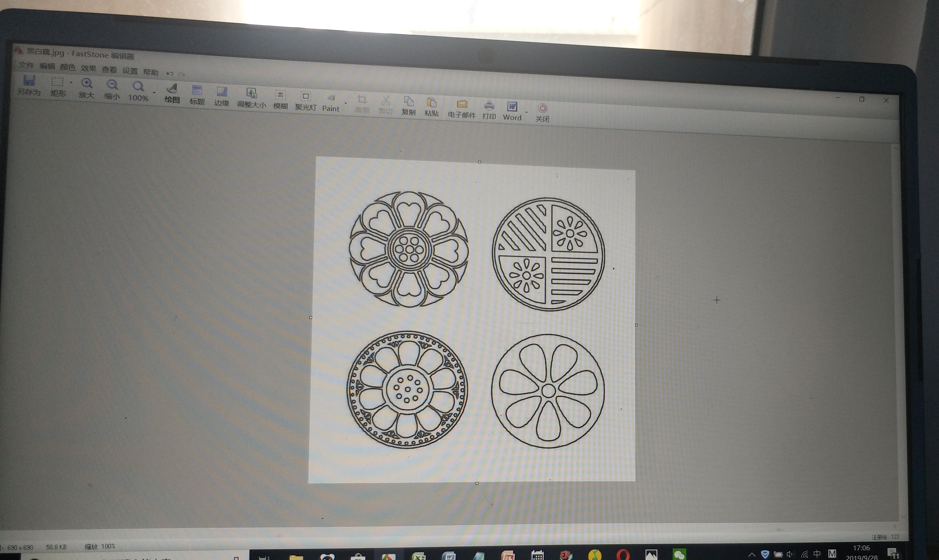Open the notification center icon
Image resolution: width=939 pixels, height=560 pixels.
coord(893,554)
